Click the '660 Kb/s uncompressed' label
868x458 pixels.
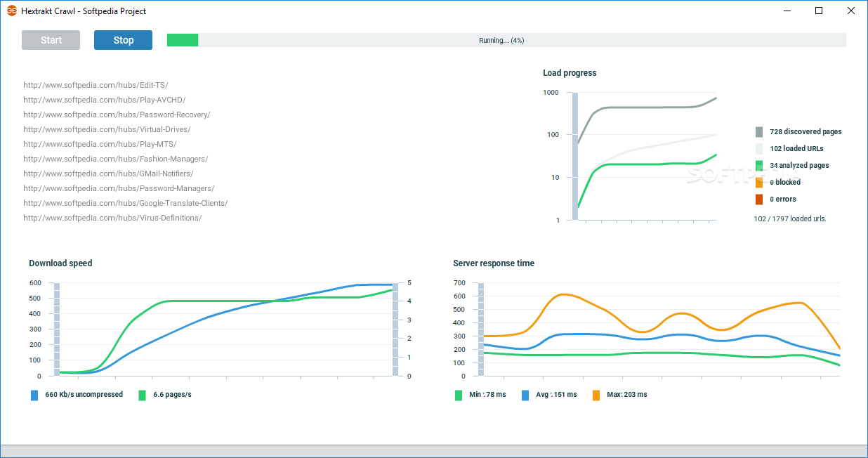(84, 395)
